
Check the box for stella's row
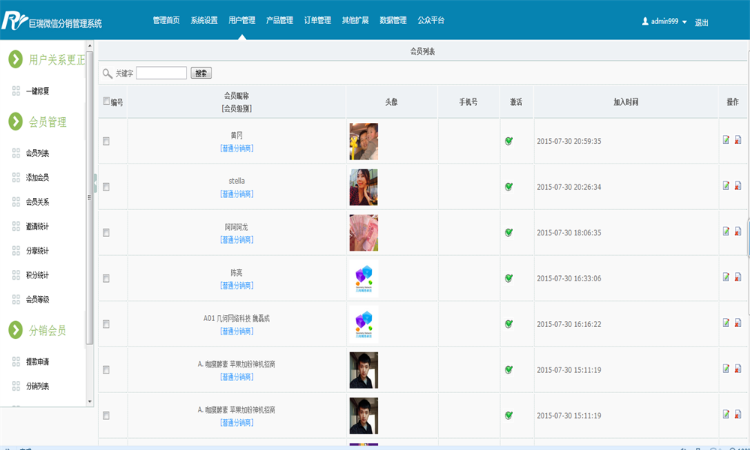106,187
